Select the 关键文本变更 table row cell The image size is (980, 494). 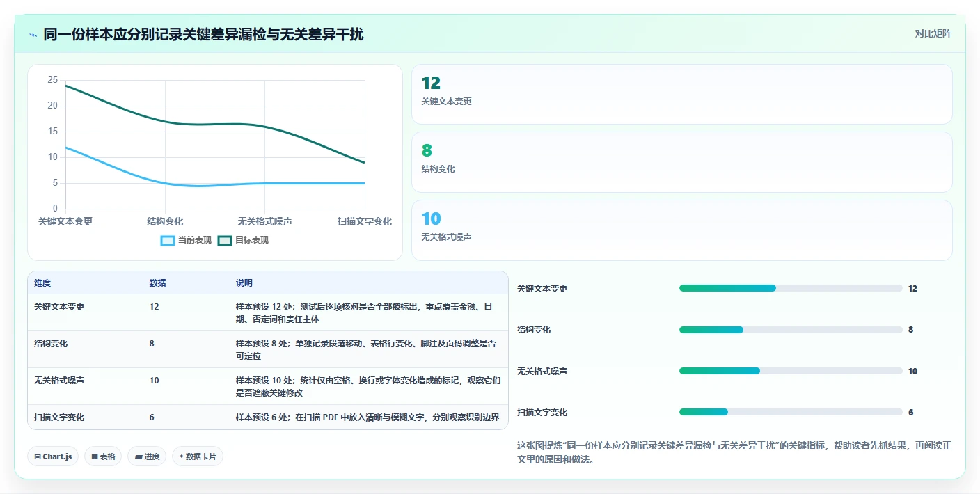pyautogui.click(x=59, y=306)
